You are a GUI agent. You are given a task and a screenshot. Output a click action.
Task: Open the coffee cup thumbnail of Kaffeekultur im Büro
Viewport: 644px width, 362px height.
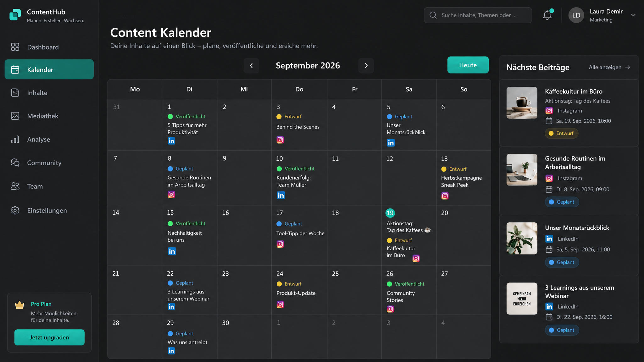coord(522,103)
